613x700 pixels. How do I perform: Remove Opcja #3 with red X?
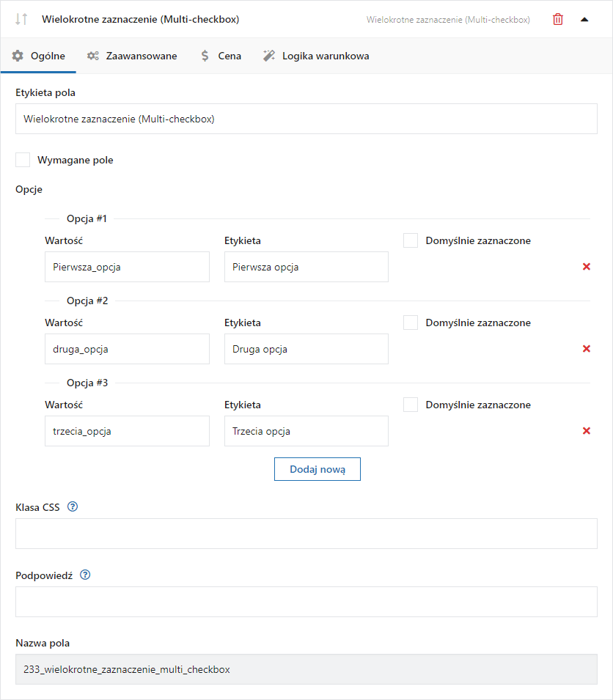click(586, 431)
